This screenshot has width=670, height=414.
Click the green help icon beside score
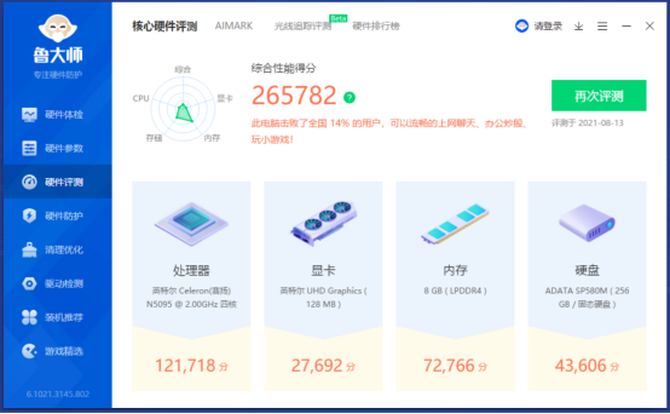click(x=349, y=98)
